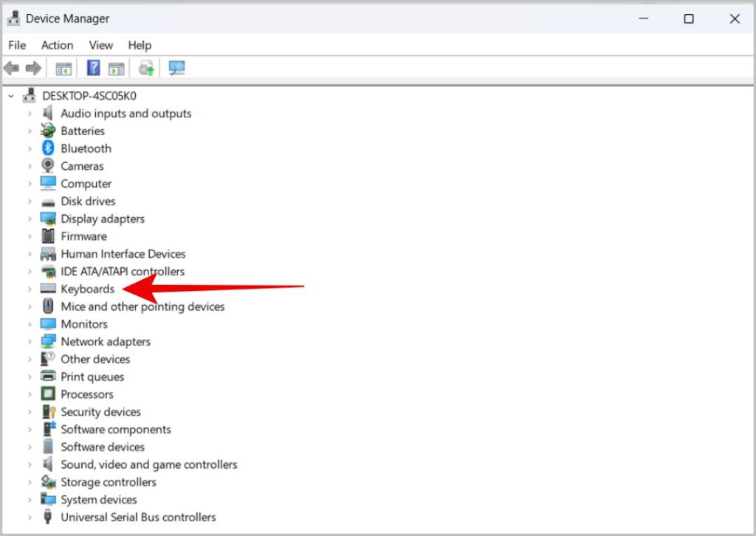Open the Action menu

[x=57, y=45]
